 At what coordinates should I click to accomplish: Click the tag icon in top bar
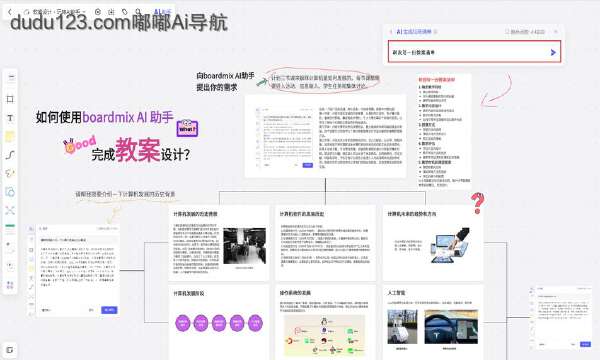tap(125, 12)
